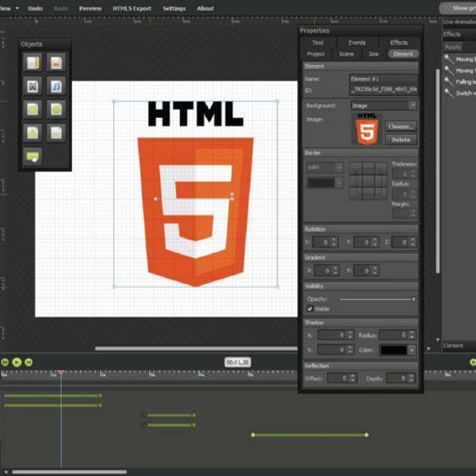This screenshot has width=476, height=476.
Task: Click the timeline horizontal scrollbar at bottom
Action: 69,472
